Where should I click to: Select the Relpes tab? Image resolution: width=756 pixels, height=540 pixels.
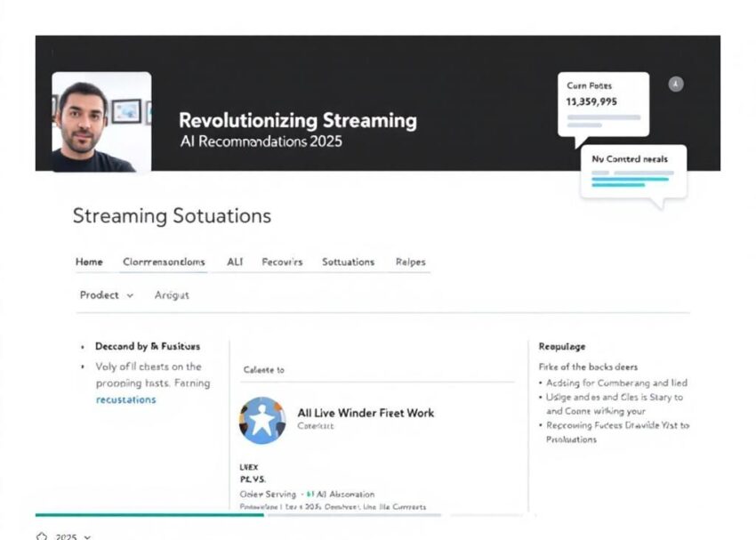click(x=410, y=262)
